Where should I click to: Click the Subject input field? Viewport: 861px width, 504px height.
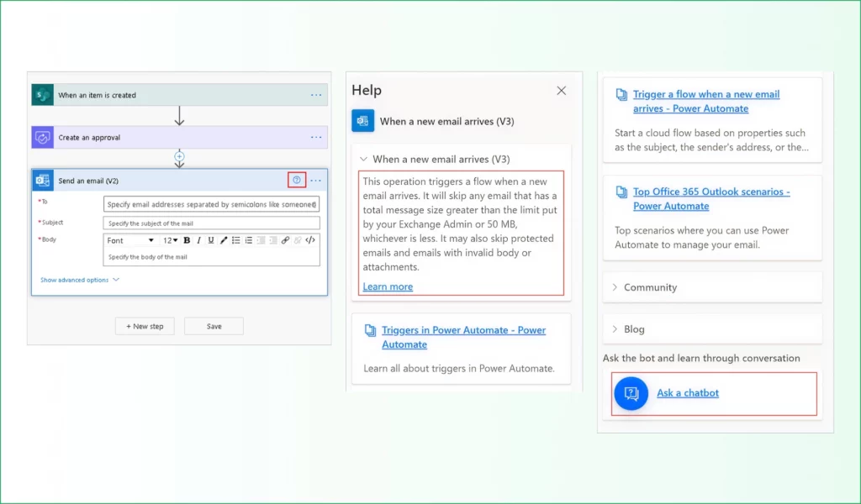tap(211, 223)
